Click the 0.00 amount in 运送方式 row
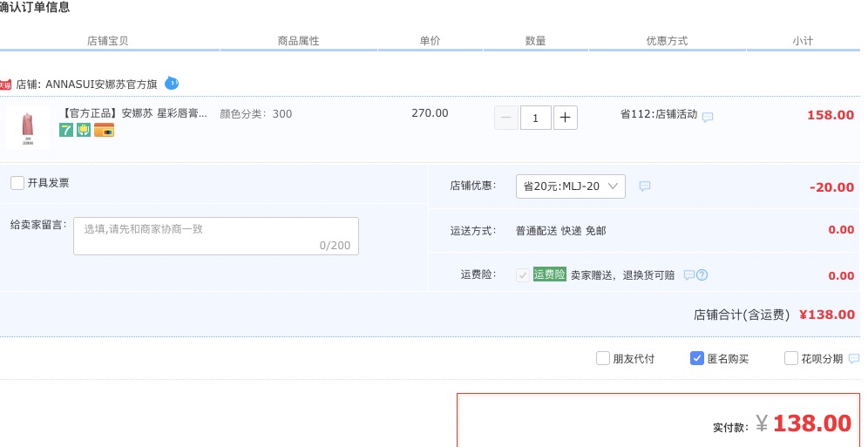 coord(842,230)
